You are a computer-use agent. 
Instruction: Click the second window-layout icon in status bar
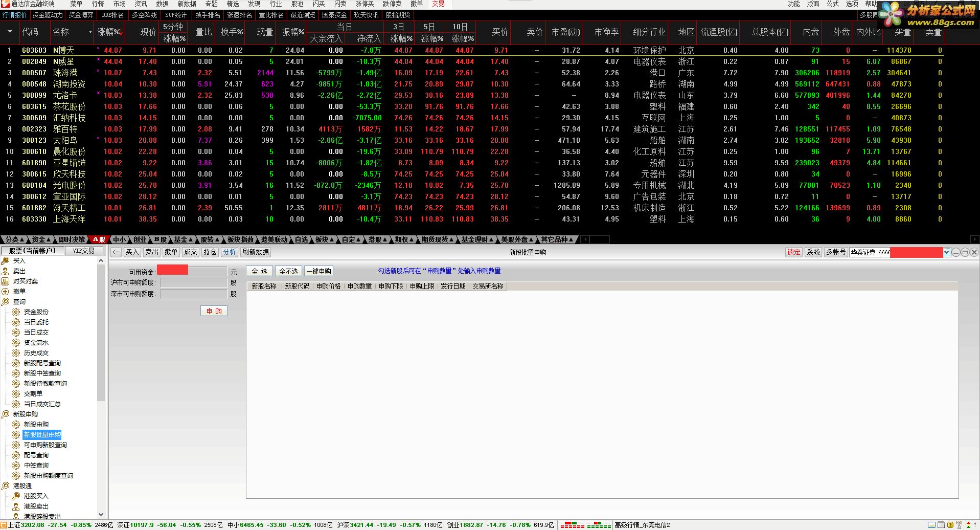coord(941,525)
